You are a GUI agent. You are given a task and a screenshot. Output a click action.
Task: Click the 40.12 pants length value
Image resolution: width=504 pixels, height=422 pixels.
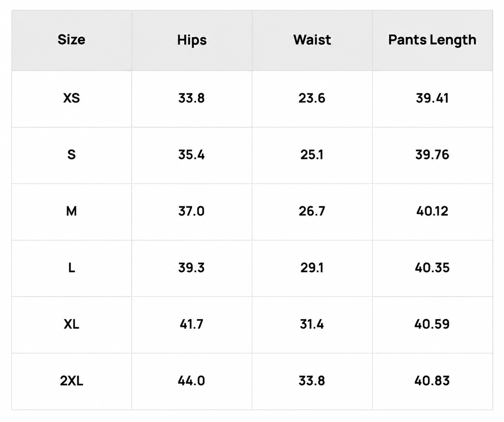(x=432, y=211)
